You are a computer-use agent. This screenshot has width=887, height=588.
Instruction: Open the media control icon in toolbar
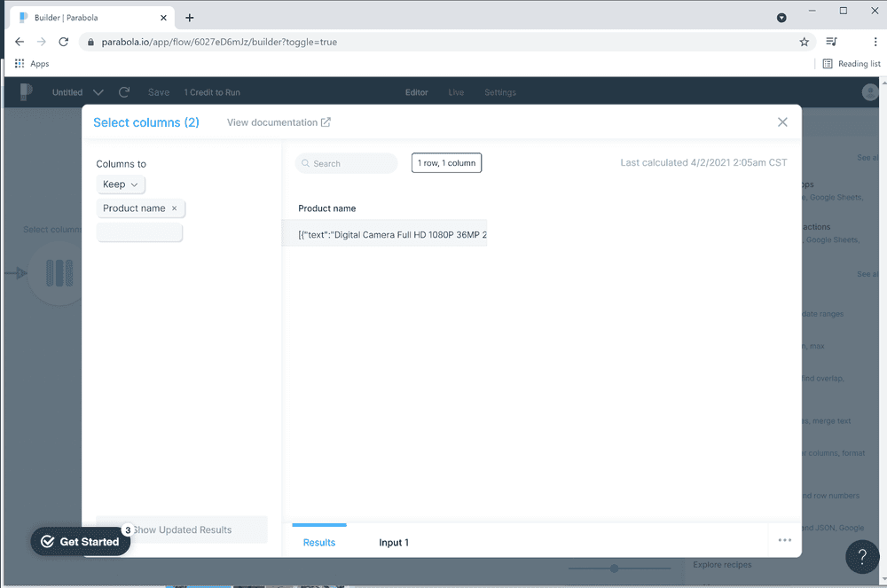coord(832,42)
